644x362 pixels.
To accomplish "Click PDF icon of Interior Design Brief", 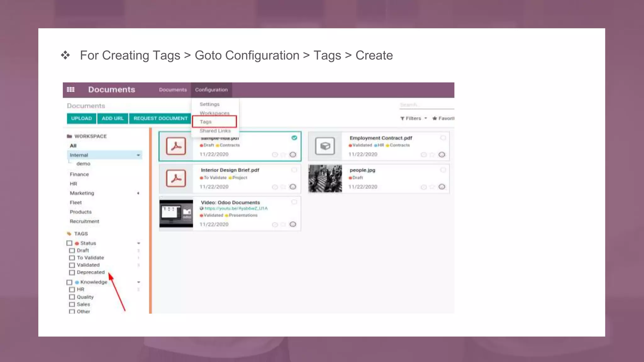I will tap(176, 178).
